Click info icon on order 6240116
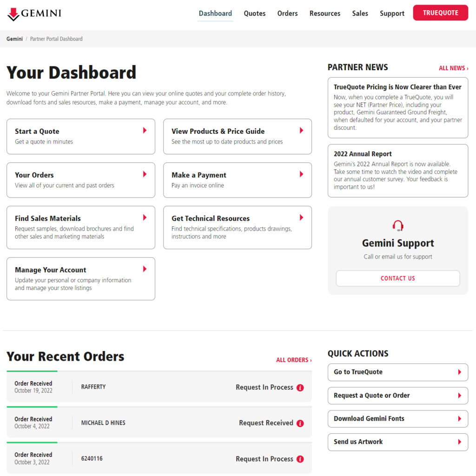This screenshot has width=476, height=476. pyautogui.click(x=300, y=459)
